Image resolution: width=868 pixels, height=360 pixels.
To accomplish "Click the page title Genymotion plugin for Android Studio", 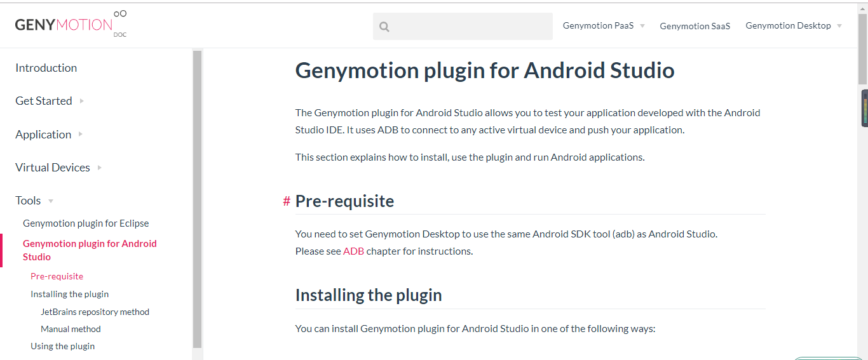I will pos(485,70).
